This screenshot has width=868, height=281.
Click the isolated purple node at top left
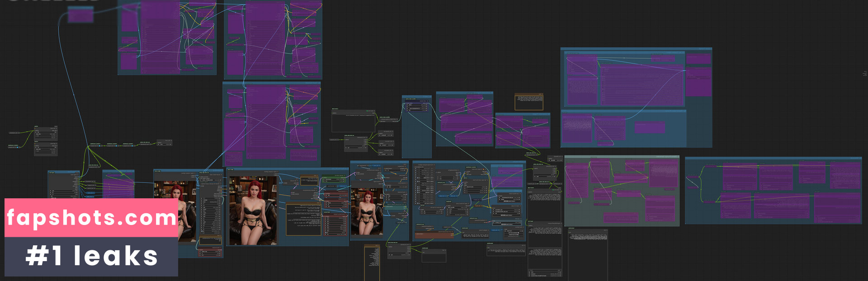80,14
